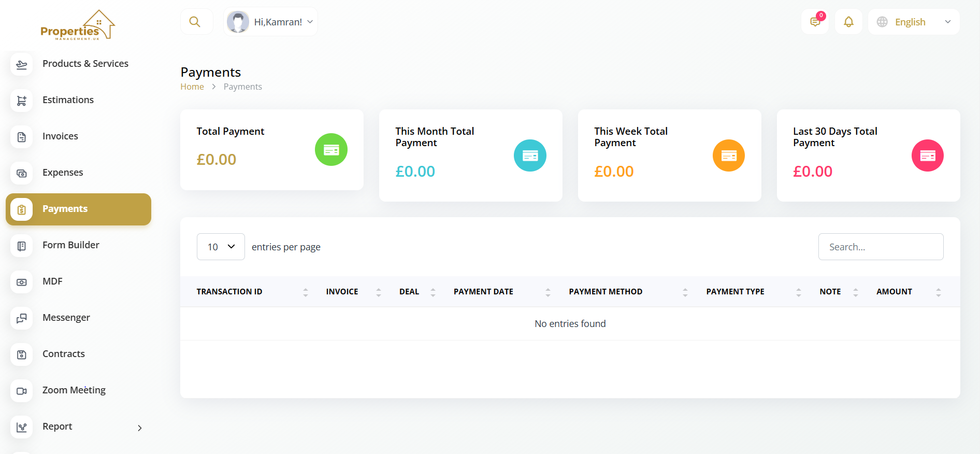This screenshot has height=454, width=980.
Task: Expand the Report submenu arrow
Action: click(x=139, y=428)
